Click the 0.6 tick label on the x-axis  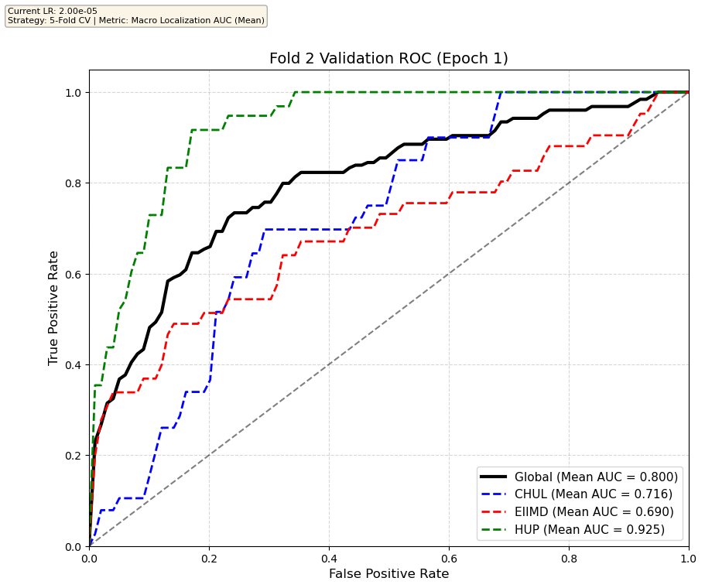pos(449,557)
